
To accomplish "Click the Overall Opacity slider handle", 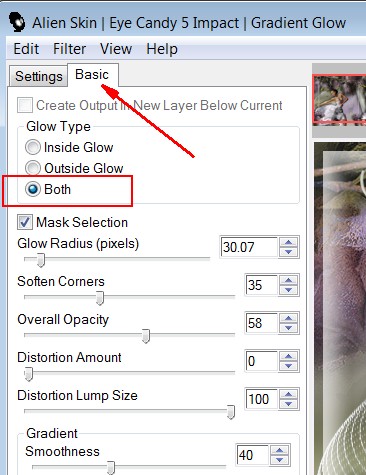I will (x=146, y=336).
